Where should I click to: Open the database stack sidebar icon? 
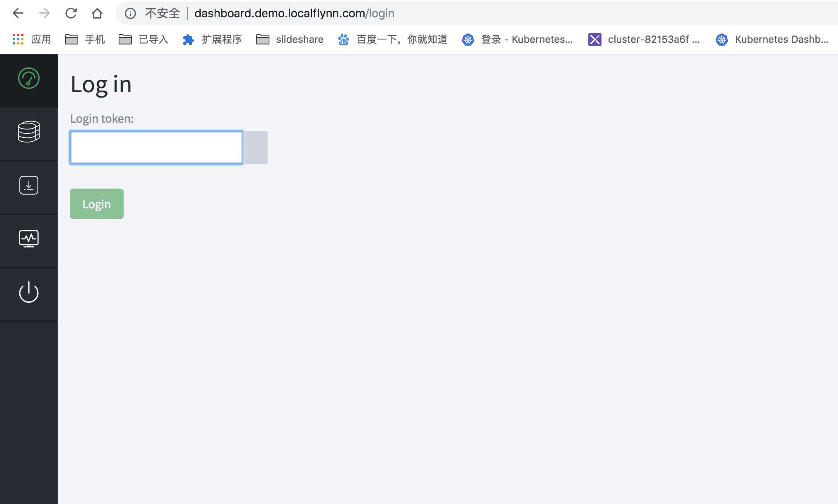coord(29,132)
